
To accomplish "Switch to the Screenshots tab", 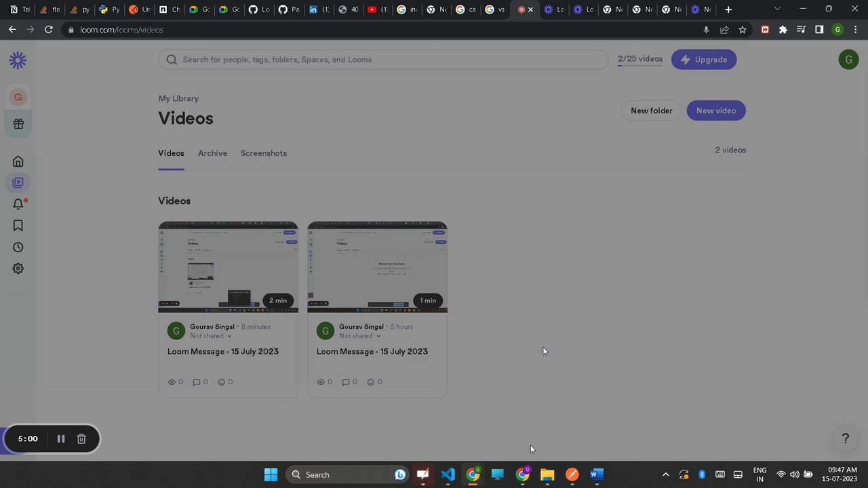I will (x=263, y=153).
